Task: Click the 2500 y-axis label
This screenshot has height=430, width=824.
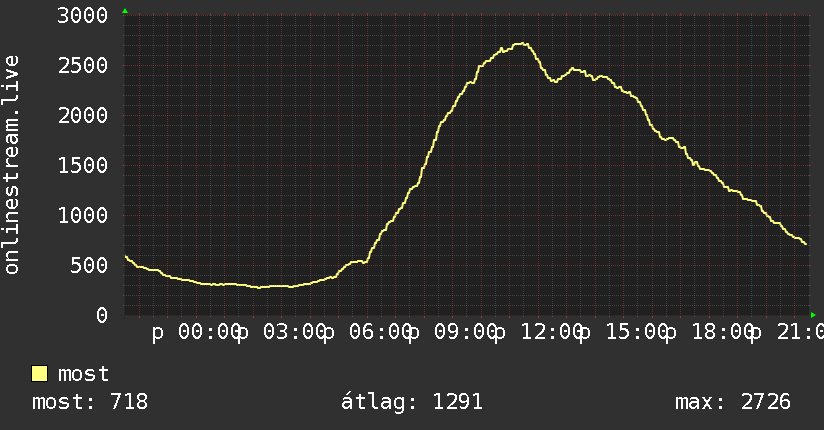Action: pos(83,66)
